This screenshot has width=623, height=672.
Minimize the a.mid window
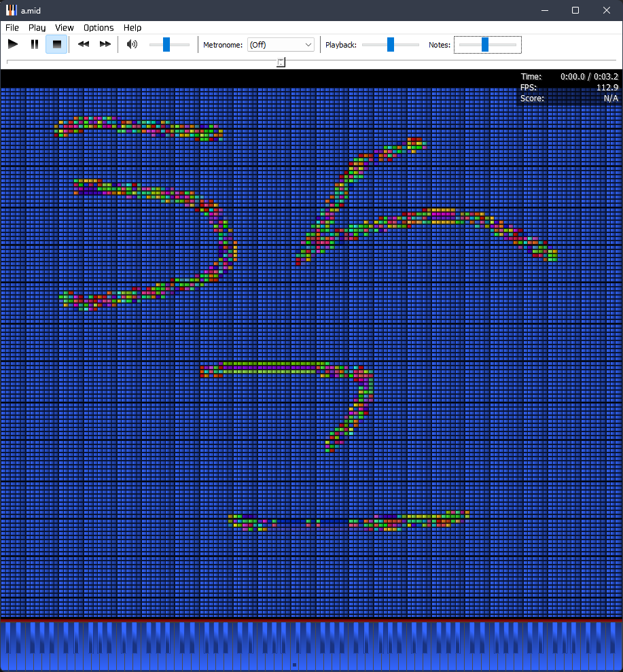(544, 10)
